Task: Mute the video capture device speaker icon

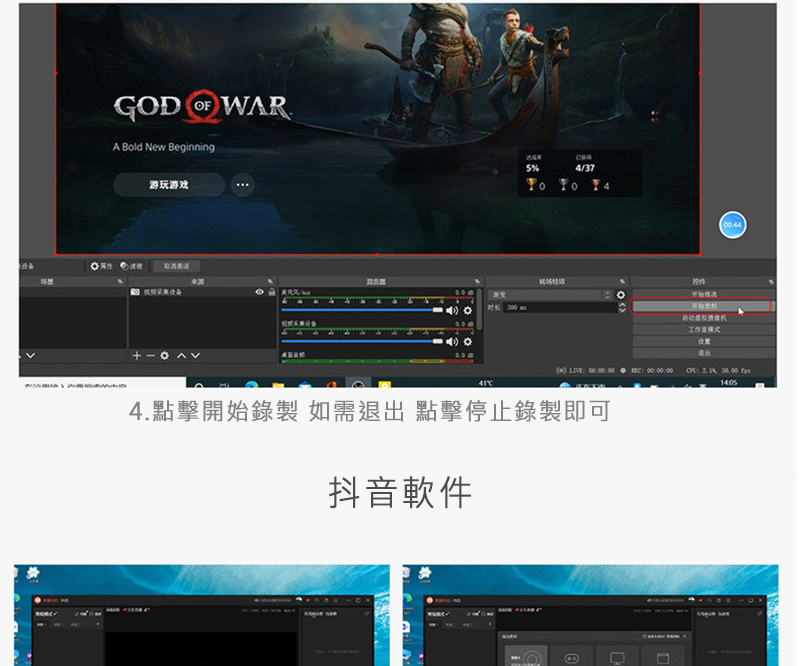Action: coord(453,342)
